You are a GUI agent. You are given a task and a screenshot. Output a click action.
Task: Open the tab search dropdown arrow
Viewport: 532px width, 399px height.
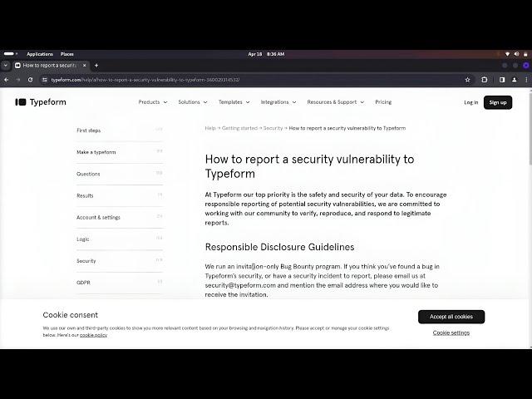click(6, 66)
